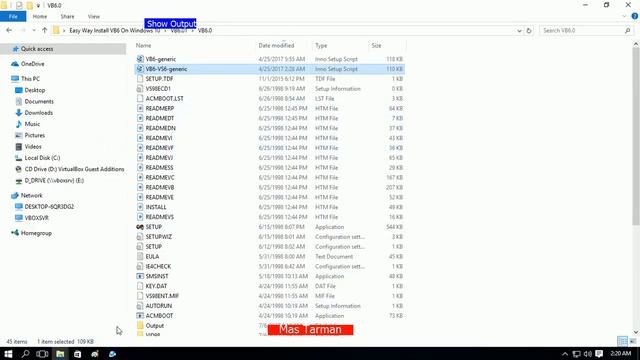Select the Output folder icon
The image size is (640, 360).
140,326
